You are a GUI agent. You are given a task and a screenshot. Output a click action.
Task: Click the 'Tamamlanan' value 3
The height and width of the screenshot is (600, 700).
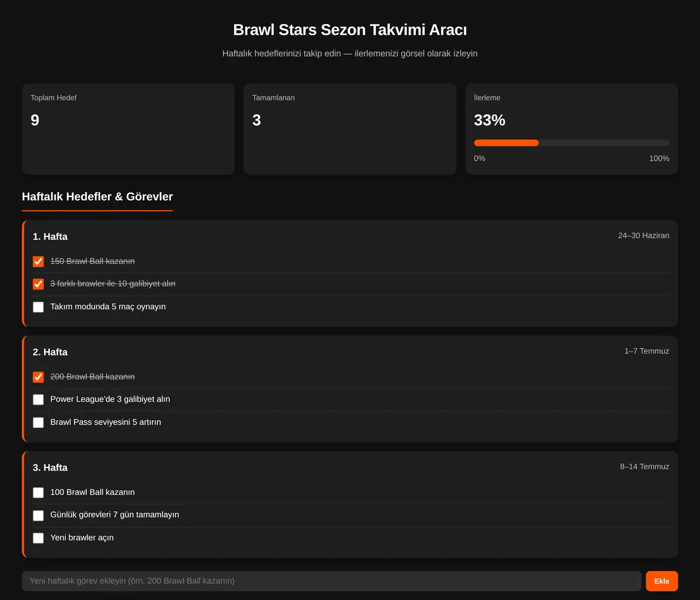(257, 120)
